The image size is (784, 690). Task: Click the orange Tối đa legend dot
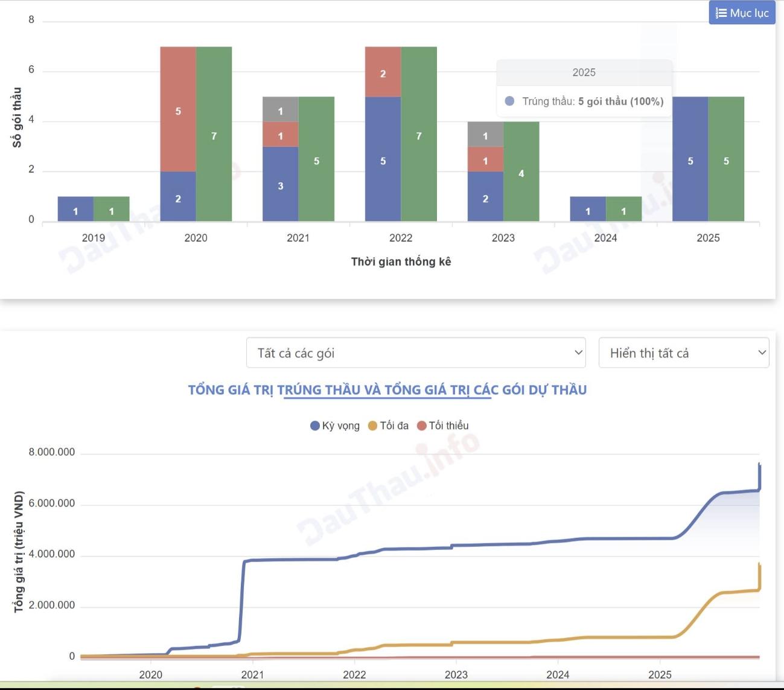click(372, 426)
